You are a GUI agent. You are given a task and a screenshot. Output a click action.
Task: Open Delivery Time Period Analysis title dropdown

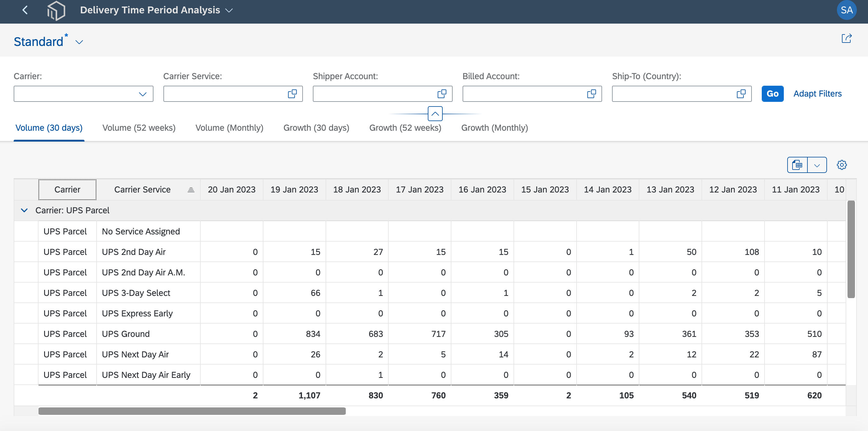pos(229,11)
